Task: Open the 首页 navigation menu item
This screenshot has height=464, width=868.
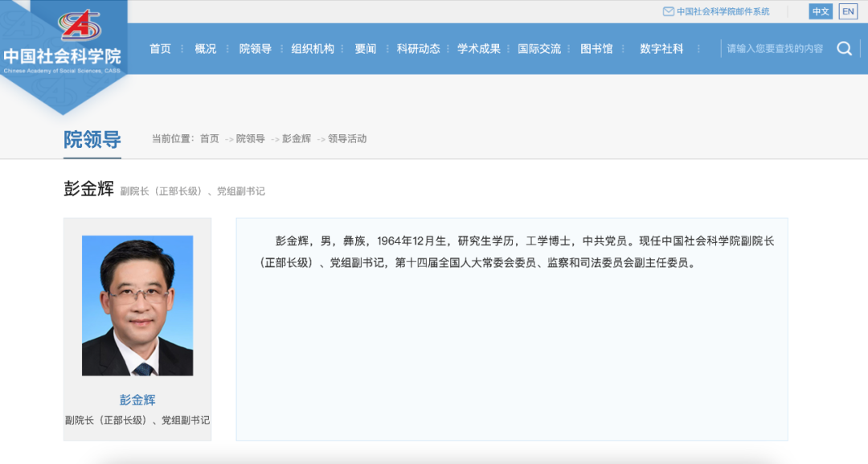Action: [x=160, y=48]
